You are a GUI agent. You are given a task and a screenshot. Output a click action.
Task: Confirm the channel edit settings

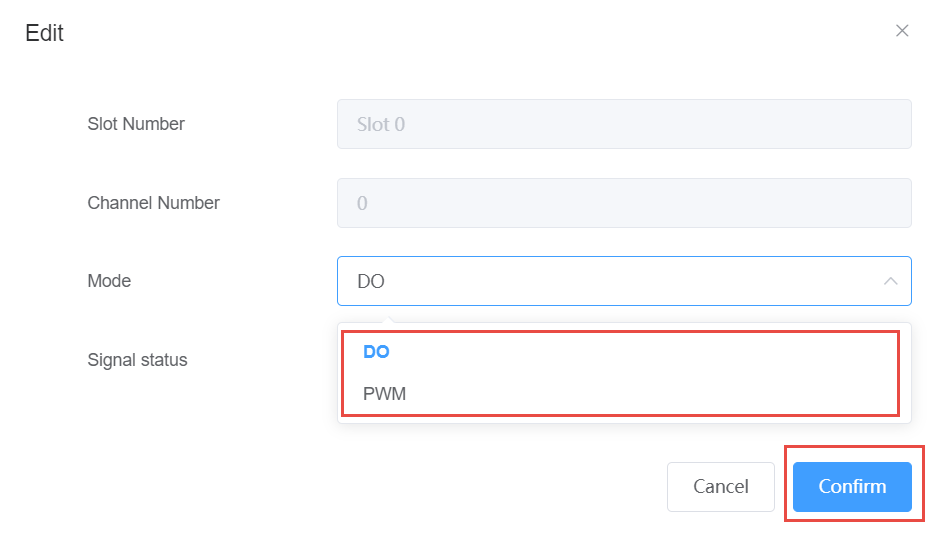click(x=852, y=487)
